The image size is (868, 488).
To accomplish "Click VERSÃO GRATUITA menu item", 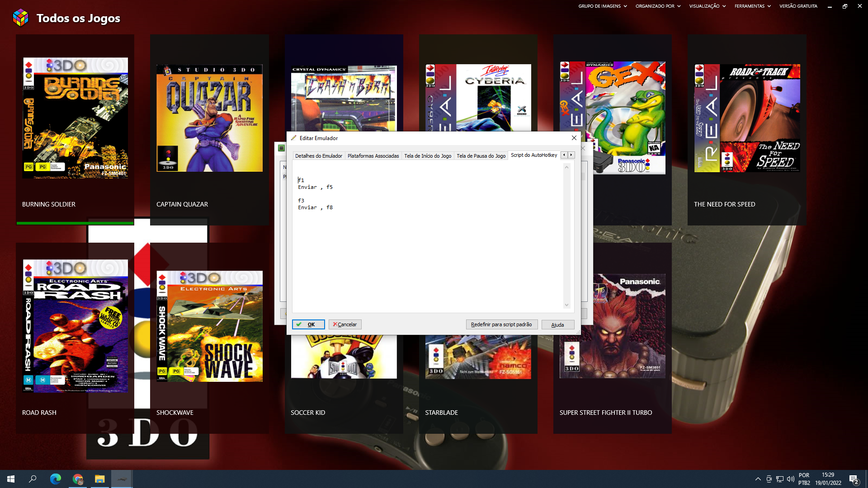I will click(x=798, y=6).
